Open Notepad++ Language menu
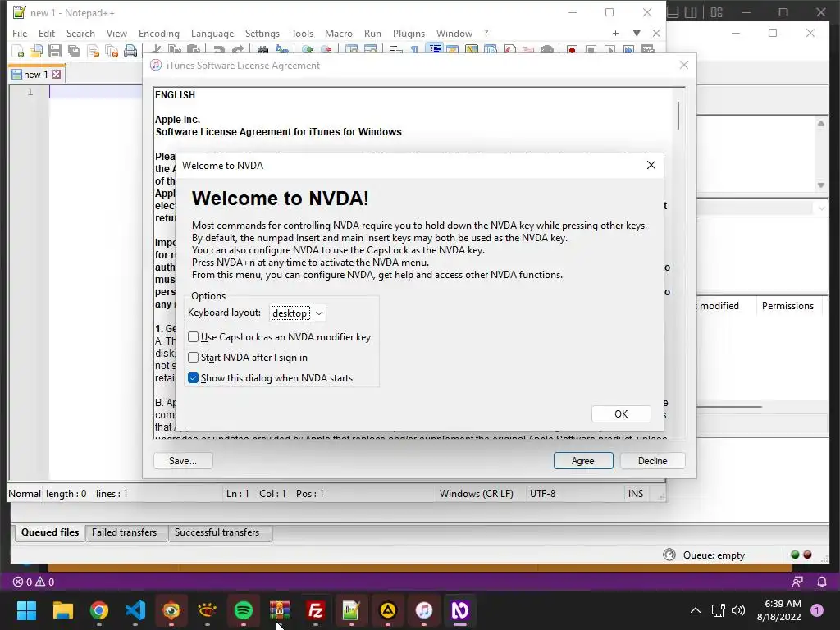840x630 pixels. tap(212, 33)
